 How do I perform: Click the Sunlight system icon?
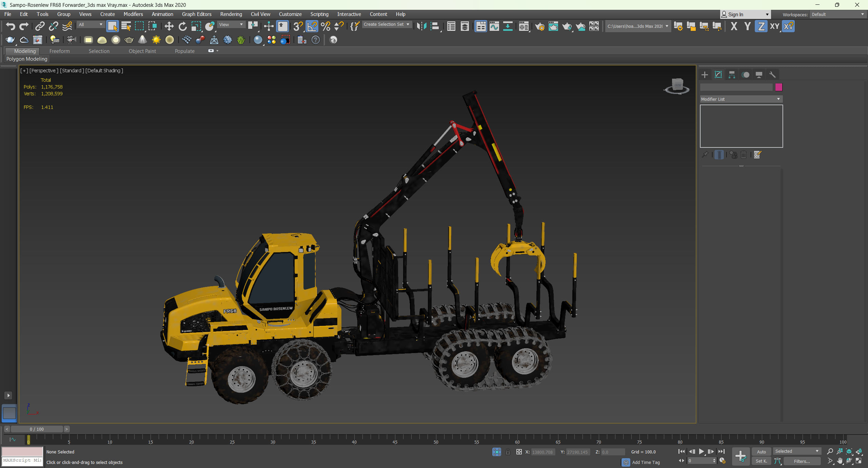pos(156,40)
